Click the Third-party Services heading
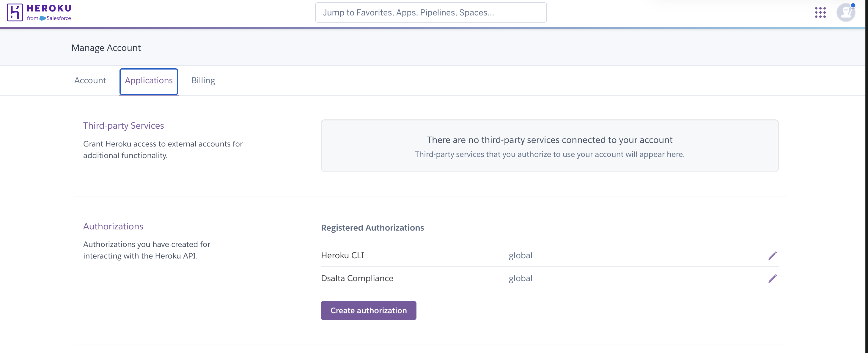 point(123,126)
